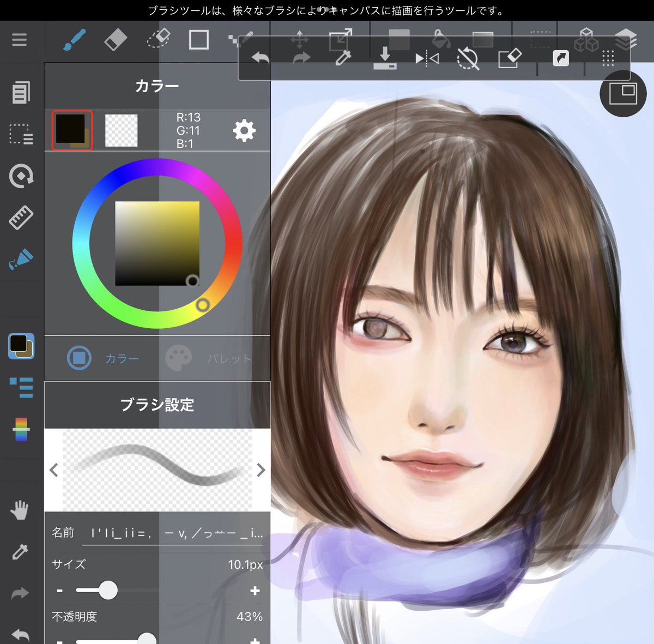Select the Move tool with four arrows
Image resolution: width=654 pixels, height=644 pixels.
299,39
